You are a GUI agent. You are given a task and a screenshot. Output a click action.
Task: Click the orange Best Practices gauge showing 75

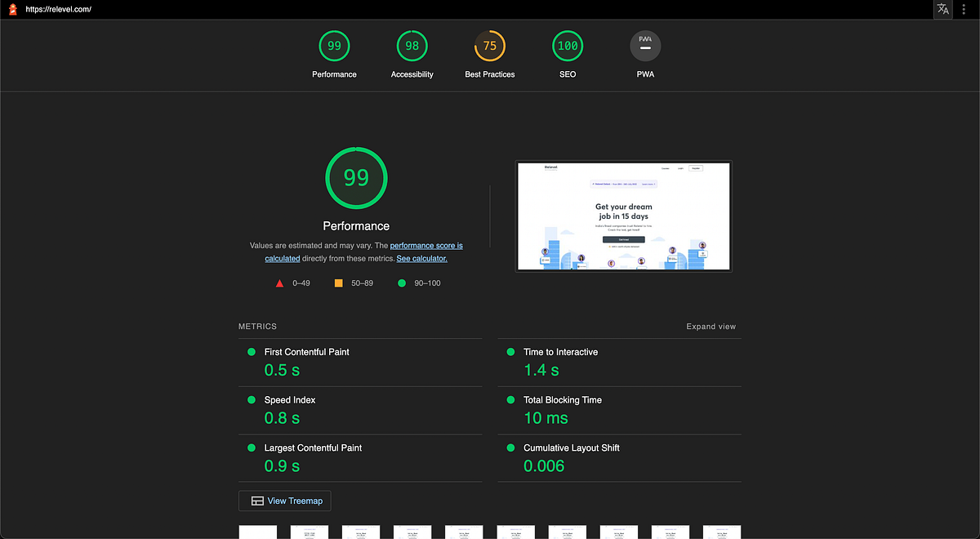[x=489, y=46]
